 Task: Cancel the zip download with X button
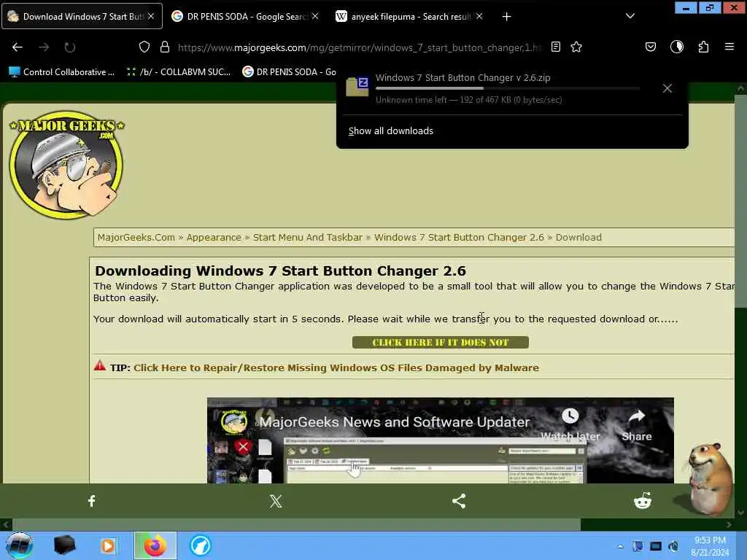tap(667, 88)
